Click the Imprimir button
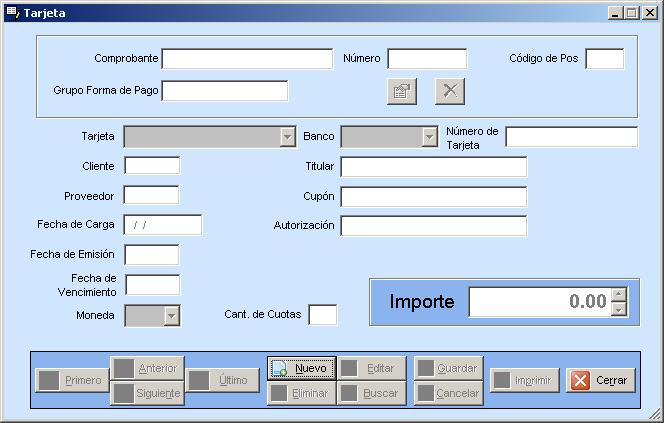The height and width of the screenshot is (423, 664). tap(525, 380)
